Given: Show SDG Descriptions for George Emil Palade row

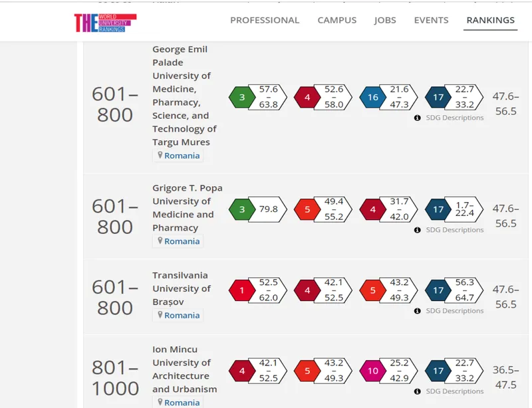Looking at the screenshot, I should coord(454,118).
